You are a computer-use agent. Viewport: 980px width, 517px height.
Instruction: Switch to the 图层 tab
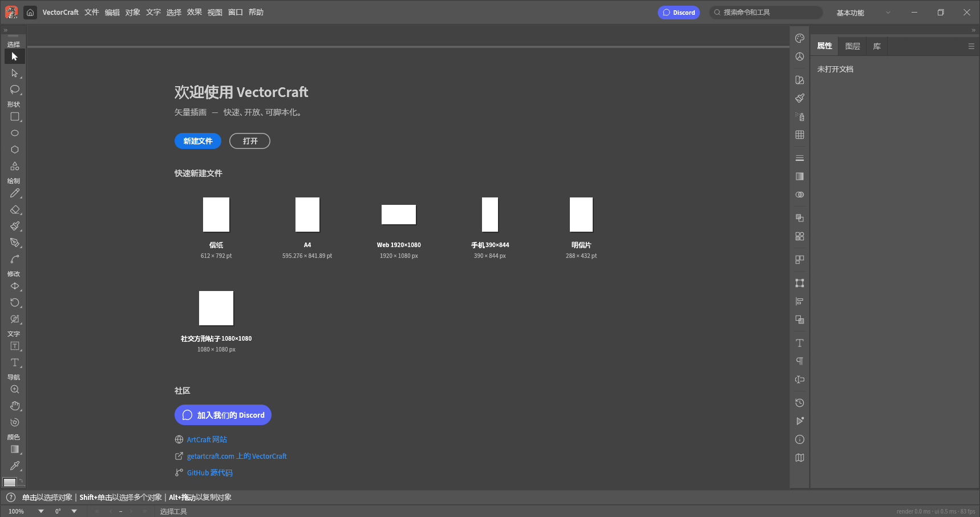click(853, 46)
